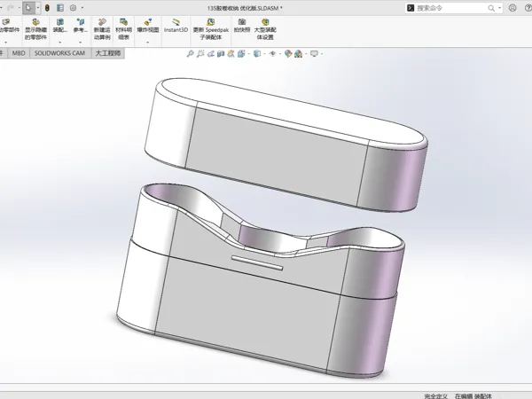Expand the search command dropdown arrow
This screenshot has height=399, width=532.
pos(499,8)
